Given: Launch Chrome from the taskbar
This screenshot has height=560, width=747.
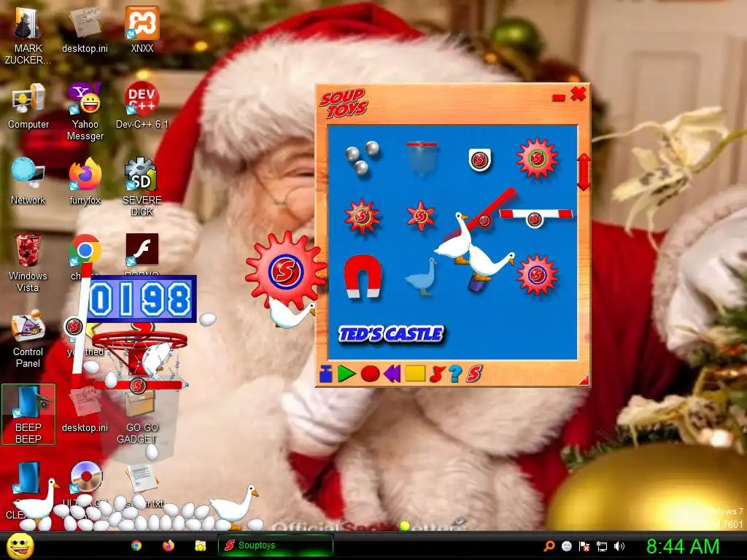Looking at the screenshot, I should (136, 545).
